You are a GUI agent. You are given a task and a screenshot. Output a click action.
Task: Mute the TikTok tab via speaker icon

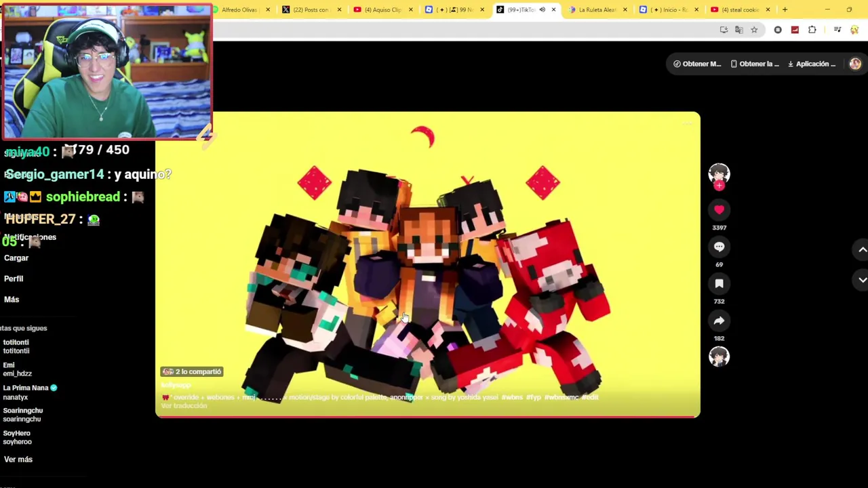click(x=542, y=9)
